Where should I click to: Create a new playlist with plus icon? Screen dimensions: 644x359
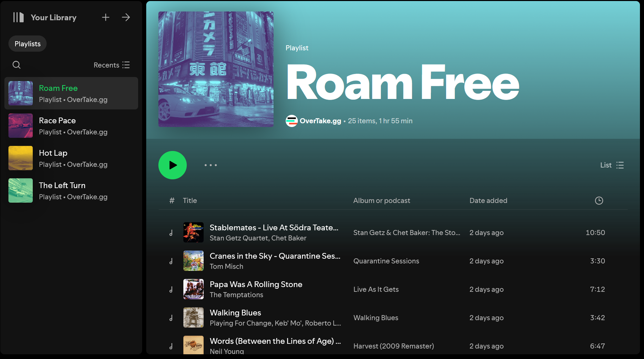point(106,17)
